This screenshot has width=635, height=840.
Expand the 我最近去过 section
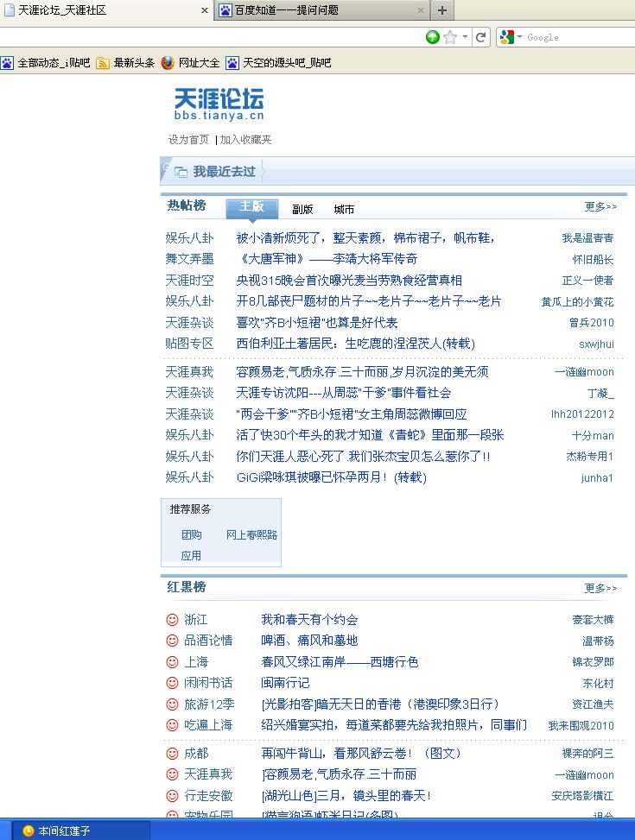click(x=224, y=172)
